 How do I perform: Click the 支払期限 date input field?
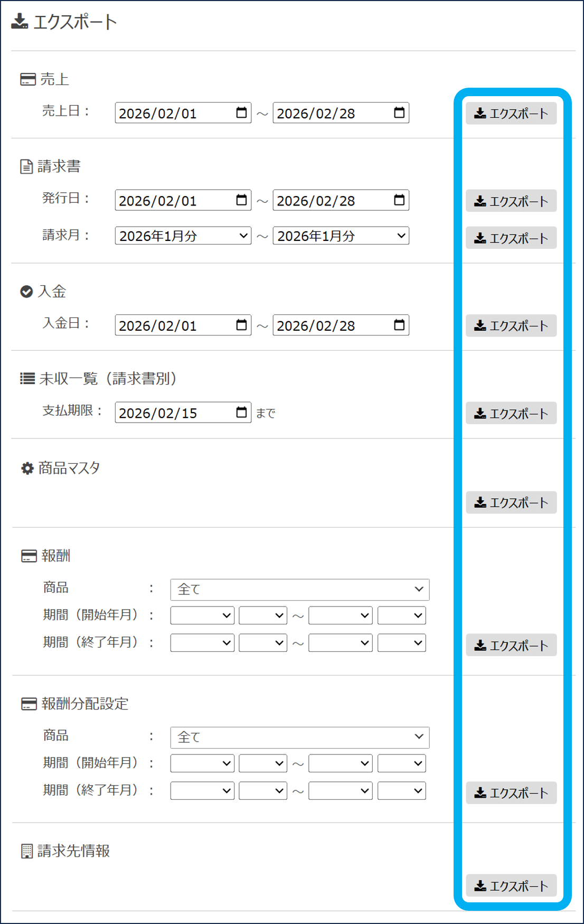(x=174, y=413)
